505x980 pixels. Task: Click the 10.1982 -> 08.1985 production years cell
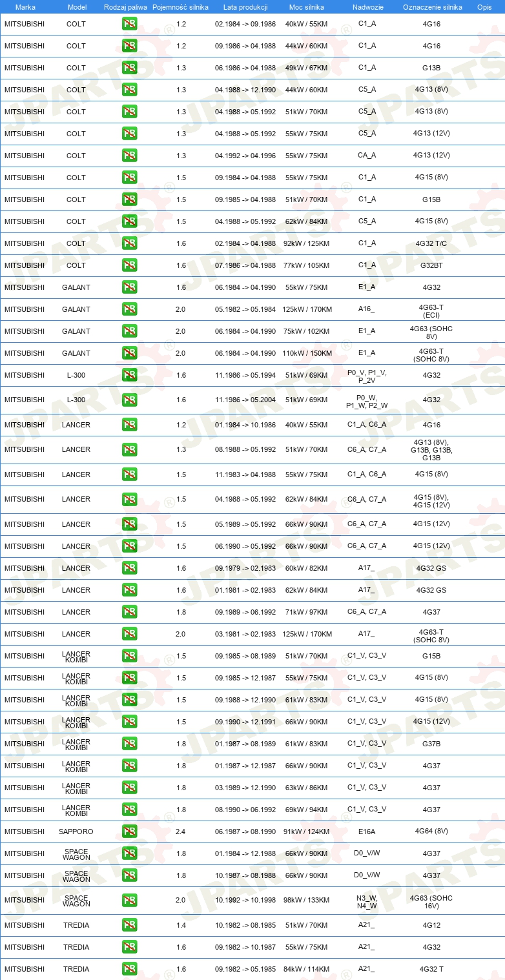coord(245,925)
